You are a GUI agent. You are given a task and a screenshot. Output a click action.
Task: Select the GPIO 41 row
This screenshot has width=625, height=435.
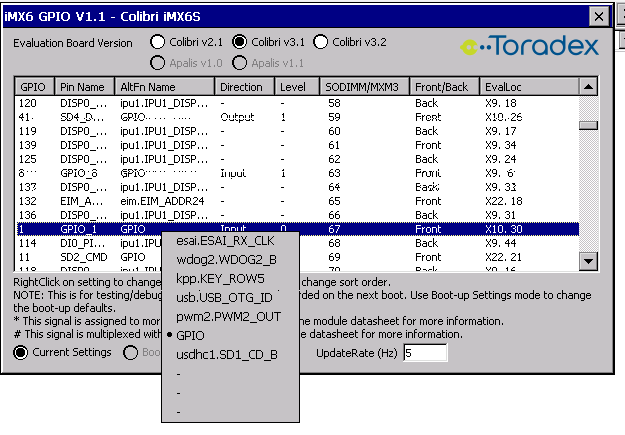(297, 117)
